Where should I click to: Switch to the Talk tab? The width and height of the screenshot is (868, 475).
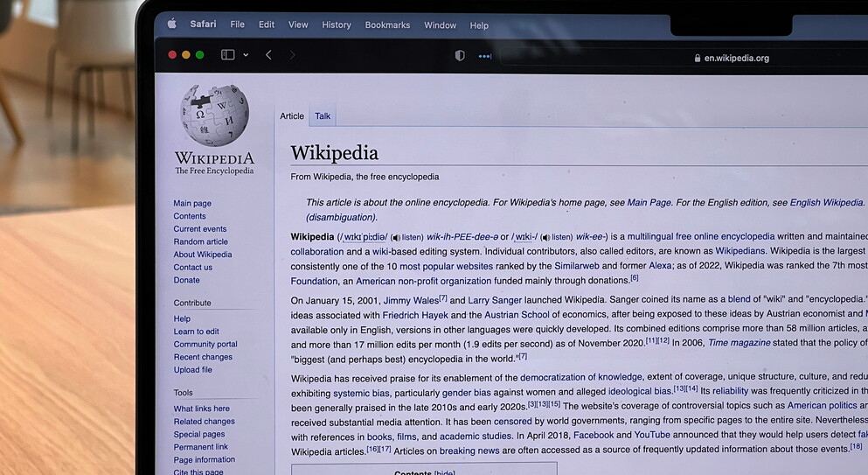point(323,115)
